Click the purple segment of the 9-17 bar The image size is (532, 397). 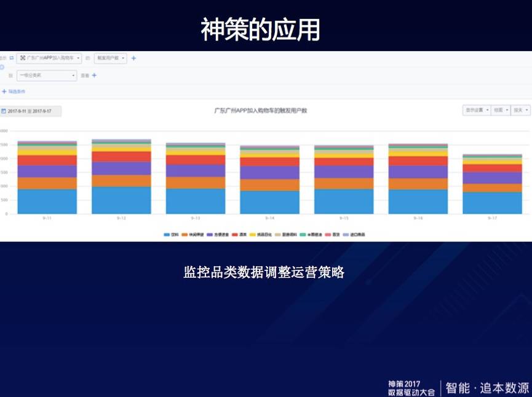492,178
